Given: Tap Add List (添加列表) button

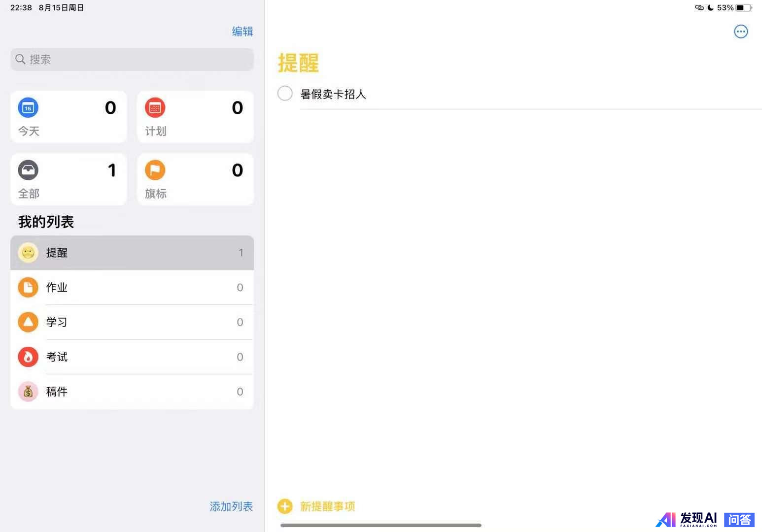Looking at the screenshot, I should pyautogui.click(x=231, y=506).
